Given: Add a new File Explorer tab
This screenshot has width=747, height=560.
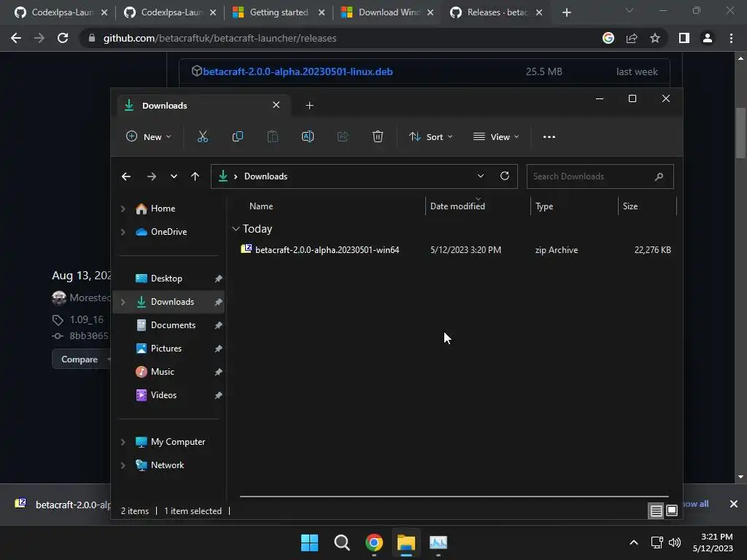Looking at the screenshot, I should pos(309,105).
